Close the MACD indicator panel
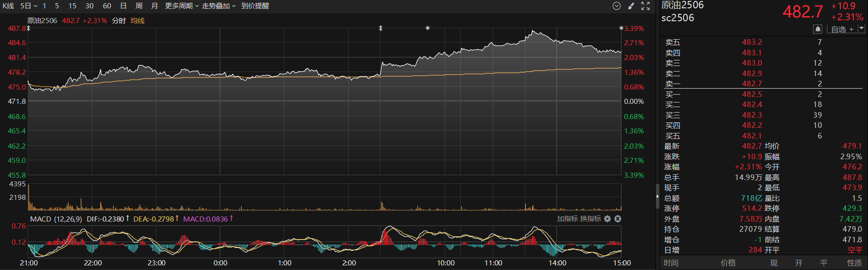 tap(618, 219)
